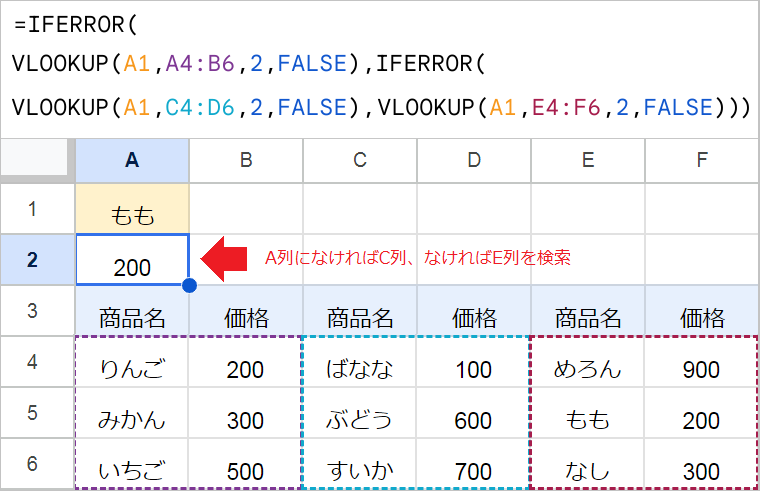
Task: Click the 価格 header in column D
Action: tap(474, 311)
